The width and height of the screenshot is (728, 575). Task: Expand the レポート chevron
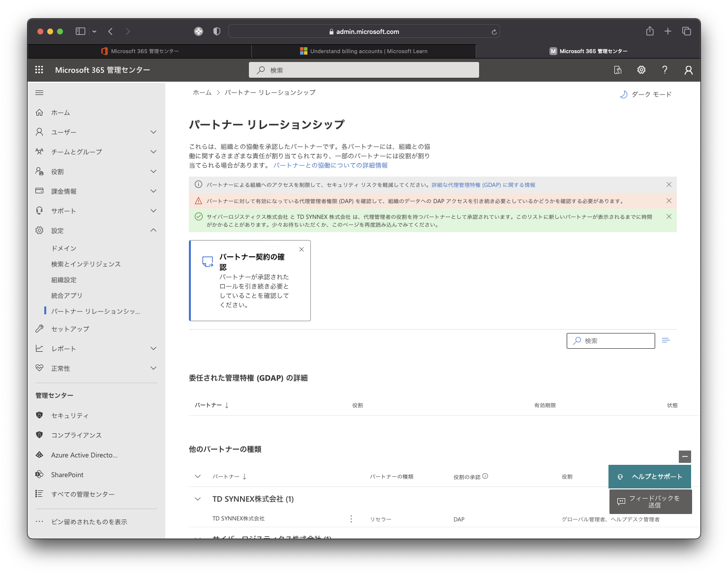[153, 348]
